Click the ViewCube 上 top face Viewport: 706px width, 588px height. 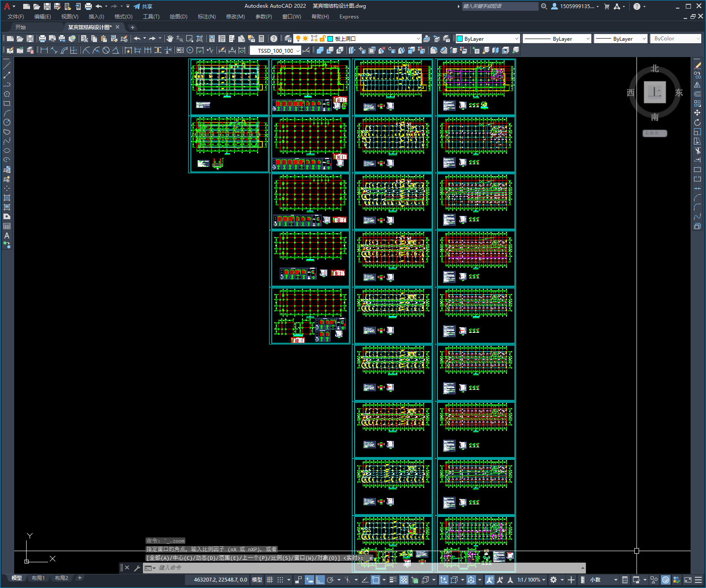[x=654, y=92]
